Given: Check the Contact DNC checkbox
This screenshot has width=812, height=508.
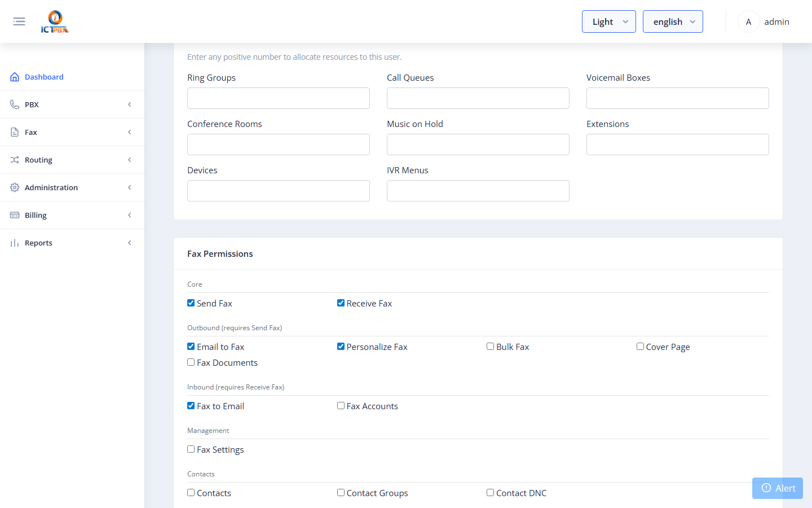Looking at the screenshot, I should point(491,493).
